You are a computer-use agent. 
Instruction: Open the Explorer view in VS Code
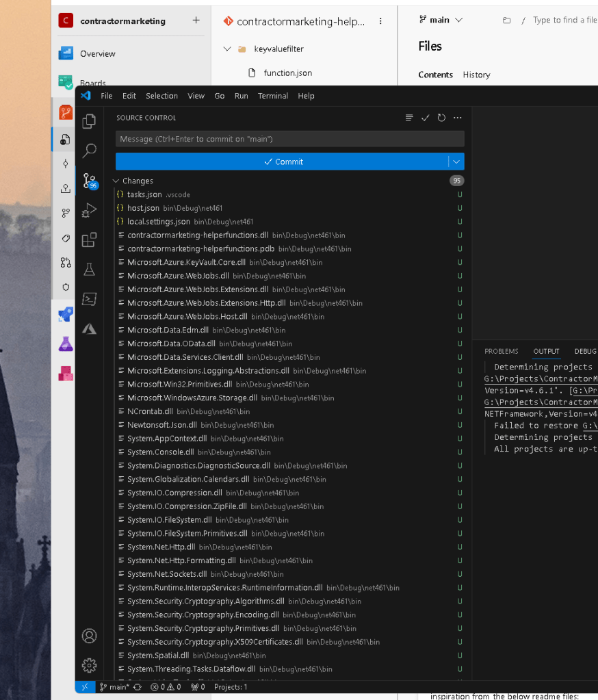[89, 121]
